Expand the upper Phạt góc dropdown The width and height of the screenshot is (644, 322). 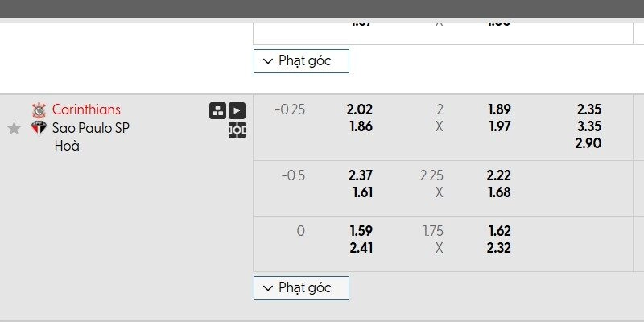pyautogui.click(x=301, y=60)
